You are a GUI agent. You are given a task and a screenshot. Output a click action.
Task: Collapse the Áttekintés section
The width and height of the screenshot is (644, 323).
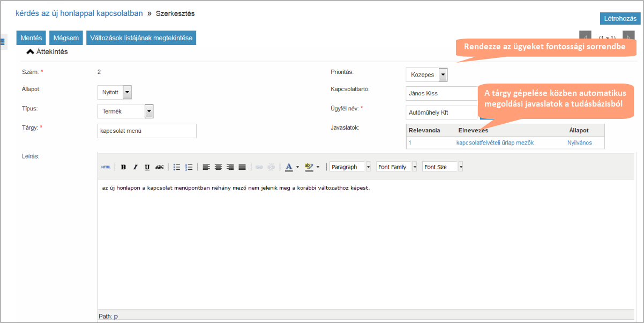pyautogui.click(x=31, y=52)
